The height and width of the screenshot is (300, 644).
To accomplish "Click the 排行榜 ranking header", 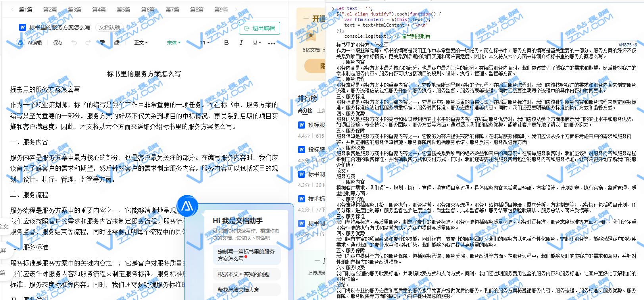I will click(x=308, y=98).
